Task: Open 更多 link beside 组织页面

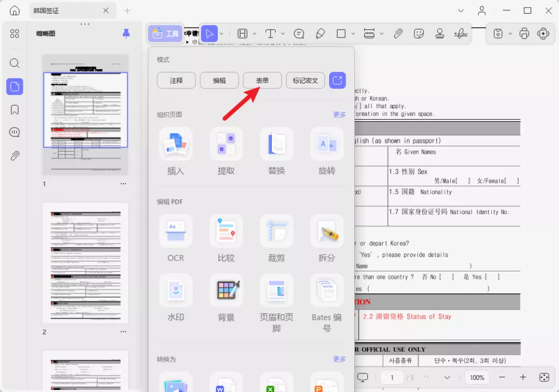Action: coord(339,115)
